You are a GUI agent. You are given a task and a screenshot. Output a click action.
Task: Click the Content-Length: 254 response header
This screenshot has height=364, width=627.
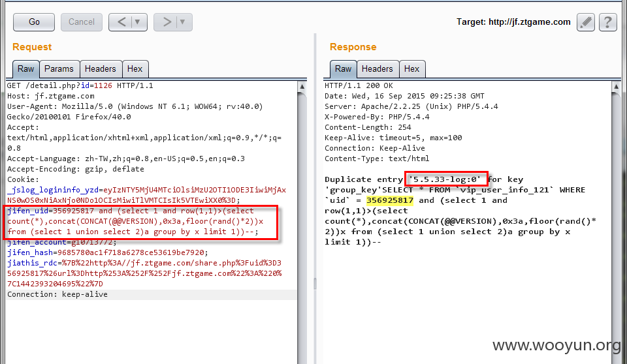pos(368,127)
